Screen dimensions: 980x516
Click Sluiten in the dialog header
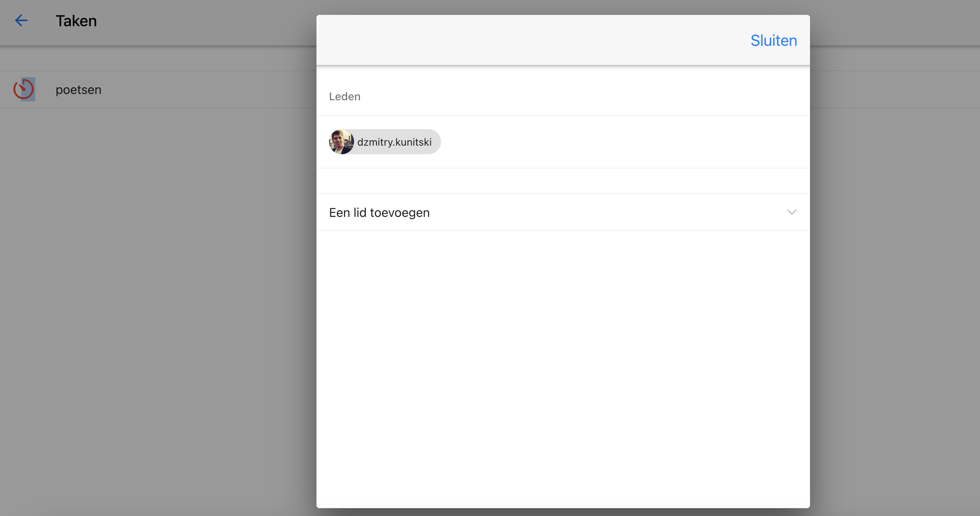(773, 40)
